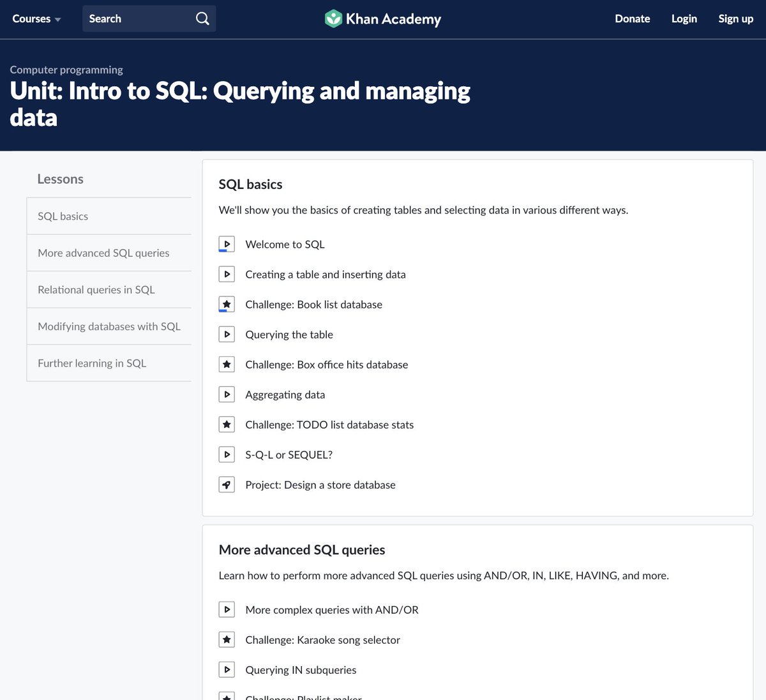Viewport: 766px width, 700px height.
Task: Open the SQL basics section heading
Action: click(250, 185)
